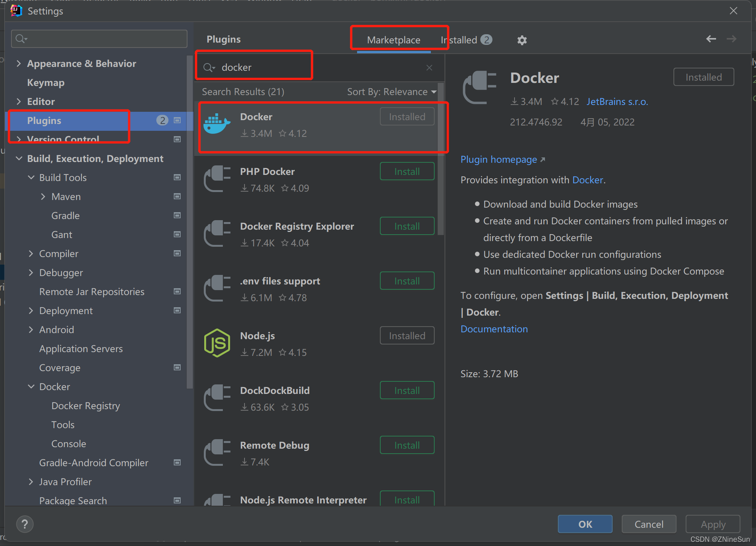Expand Appearance & Behavior section

coord(19,63)
